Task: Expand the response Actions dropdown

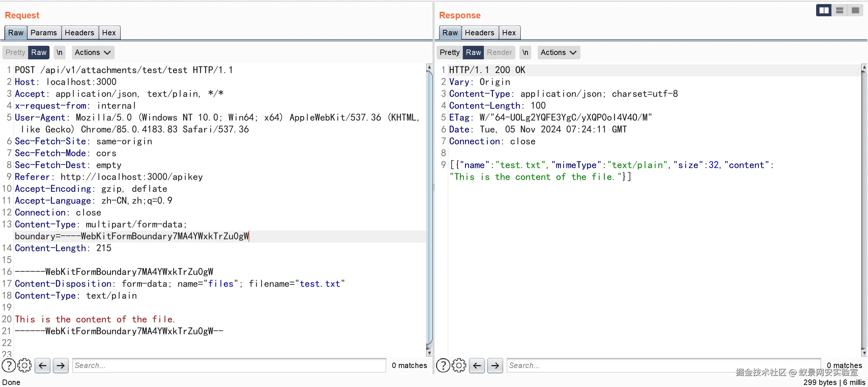Action: pyautogui.click(x=558, y=52)
